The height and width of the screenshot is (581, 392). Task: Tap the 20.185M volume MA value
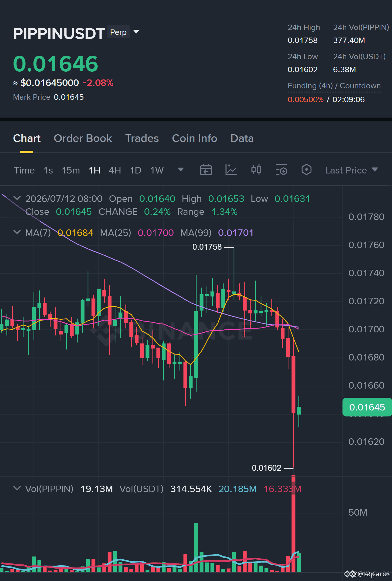[x=238, y=489]
